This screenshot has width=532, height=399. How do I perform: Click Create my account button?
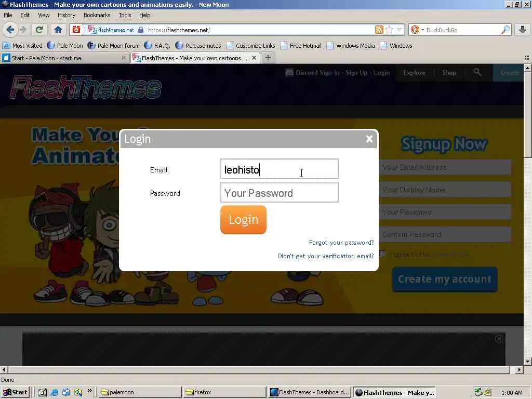click(445, 279)
